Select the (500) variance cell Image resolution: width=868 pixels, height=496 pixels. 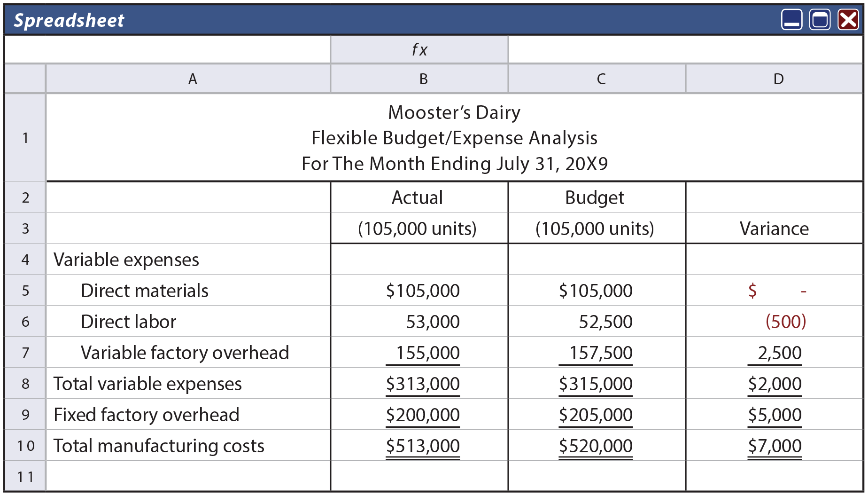785,322
